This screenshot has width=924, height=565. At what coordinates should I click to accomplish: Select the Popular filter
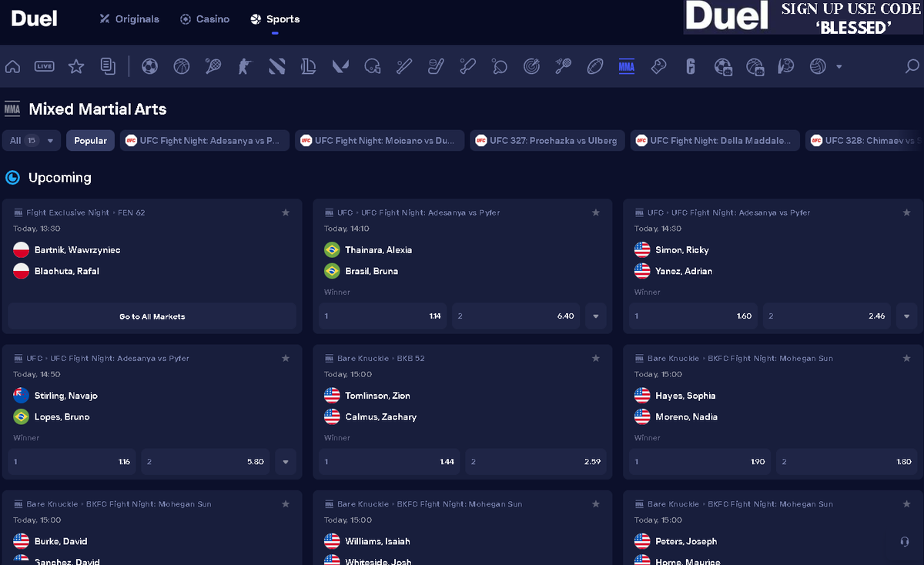coord(91,141)
